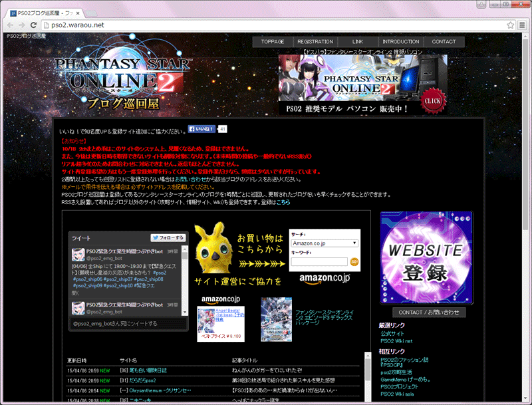Open the PSO2 Wiki asia link
The height and width of the screenshot is (405, 532).
pyautogui.click(x=397, y=394)
